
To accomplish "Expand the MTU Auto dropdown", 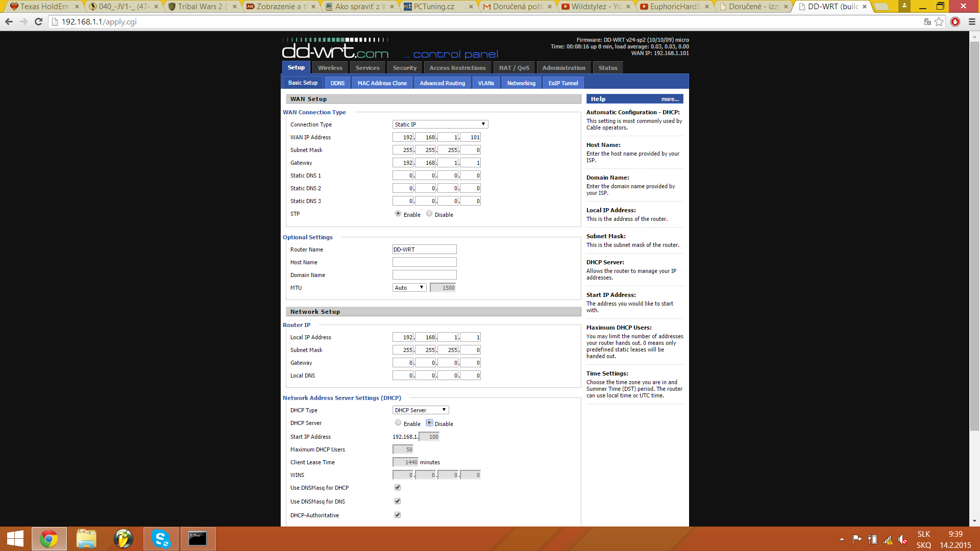I will click(x=409, y=288).
